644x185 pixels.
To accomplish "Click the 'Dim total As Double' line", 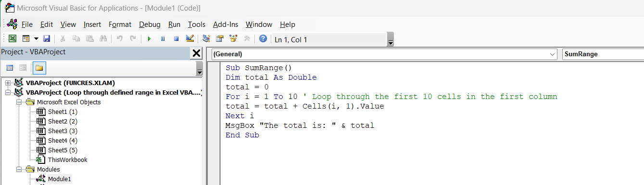I will pyautogui.click(x=271, y=77).
